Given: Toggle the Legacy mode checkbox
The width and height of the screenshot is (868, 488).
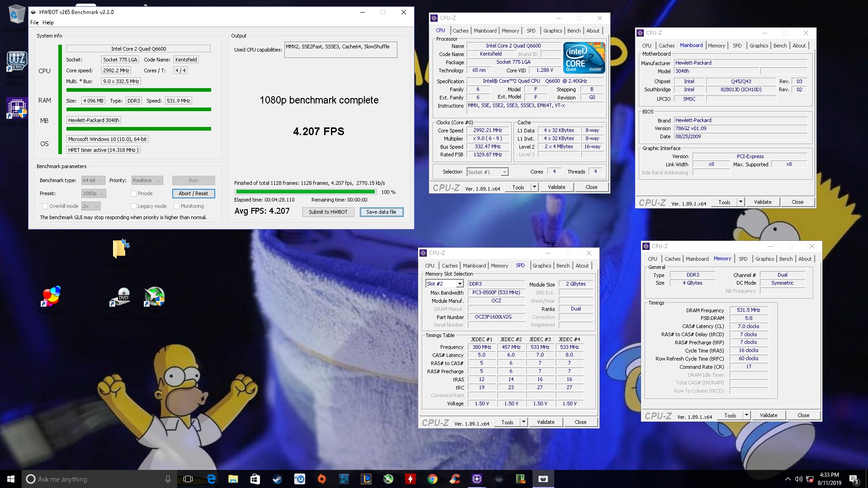Looking at the screenshot, I should pos(134,206).
